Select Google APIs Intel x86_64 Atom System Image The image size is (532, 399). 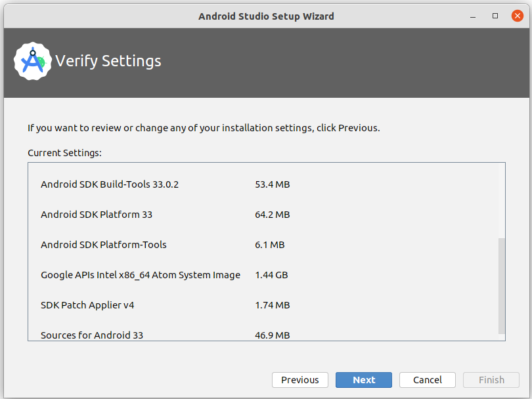point(141,275)
